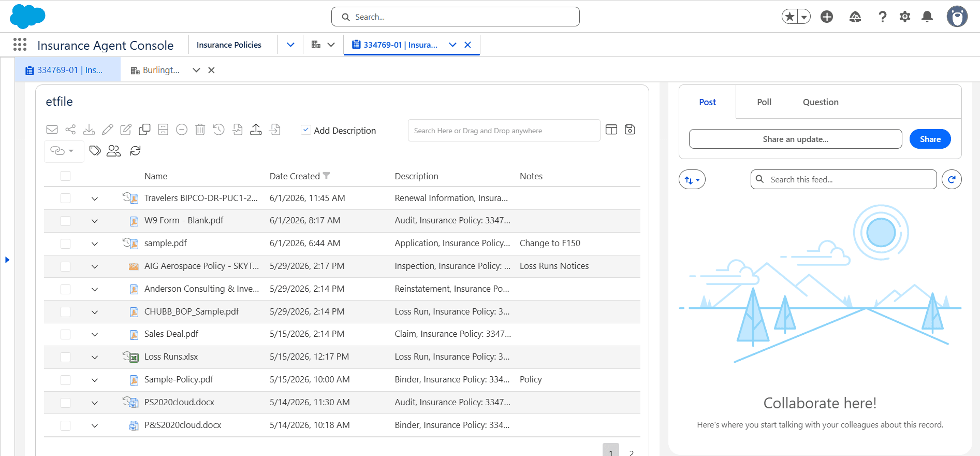Screen dimensions: 980x456
Task: Select the 334769-01 | Ins... subtab
Action: (x=67, y=70)
